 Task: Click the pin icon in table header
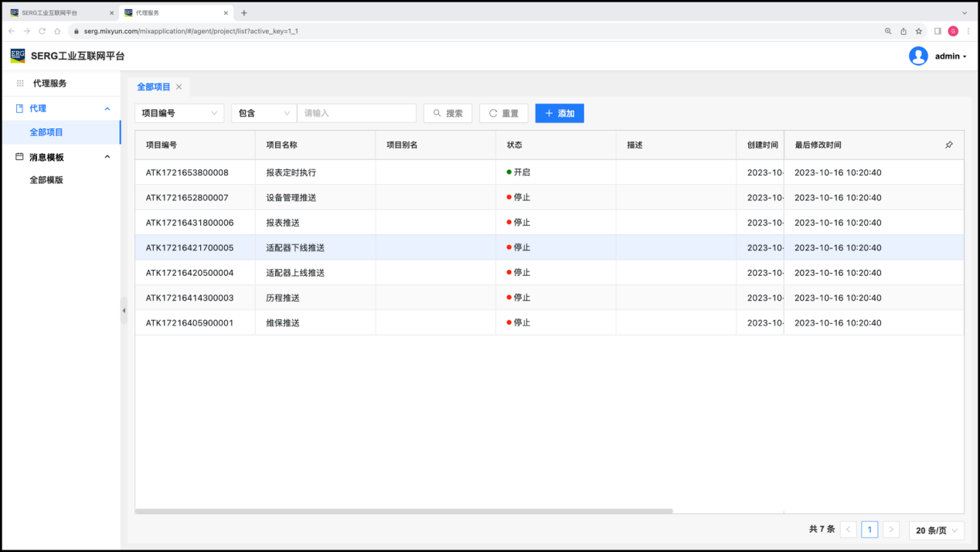948,145
